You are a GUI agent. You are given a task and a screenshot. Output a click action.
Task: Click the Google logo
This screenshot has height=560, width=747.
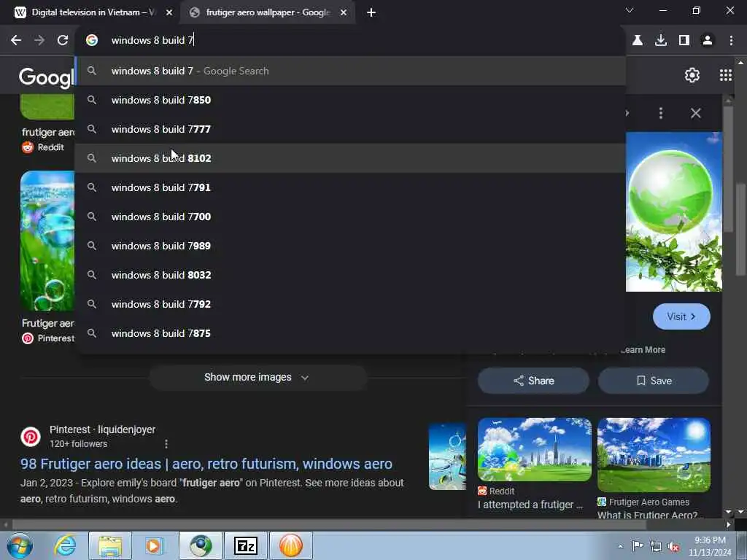coord(47,77)
